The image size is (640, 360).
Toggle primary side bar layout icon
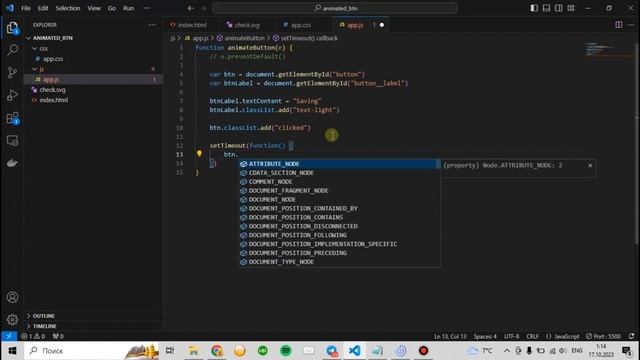(x=534, y=8)
